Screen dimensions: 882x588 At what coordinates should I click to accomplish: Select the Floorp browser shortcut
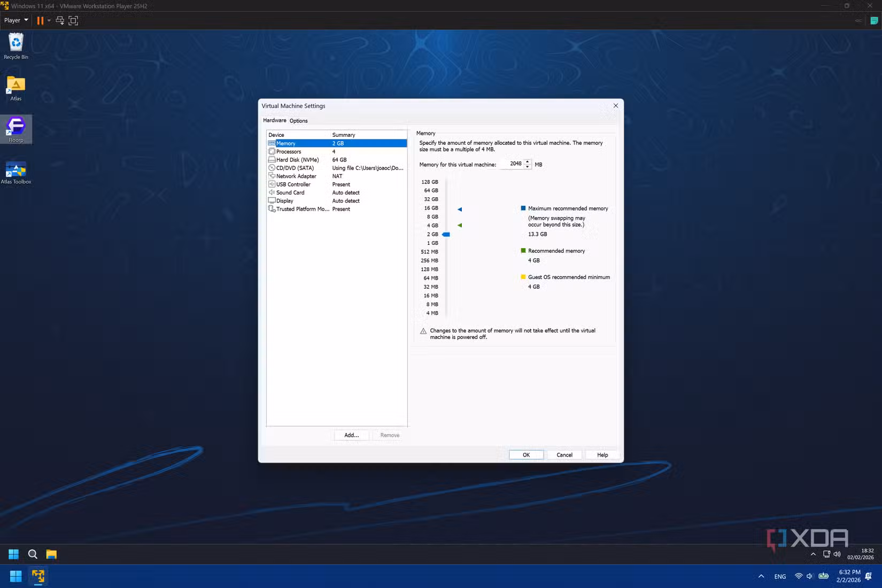point(16,130)
